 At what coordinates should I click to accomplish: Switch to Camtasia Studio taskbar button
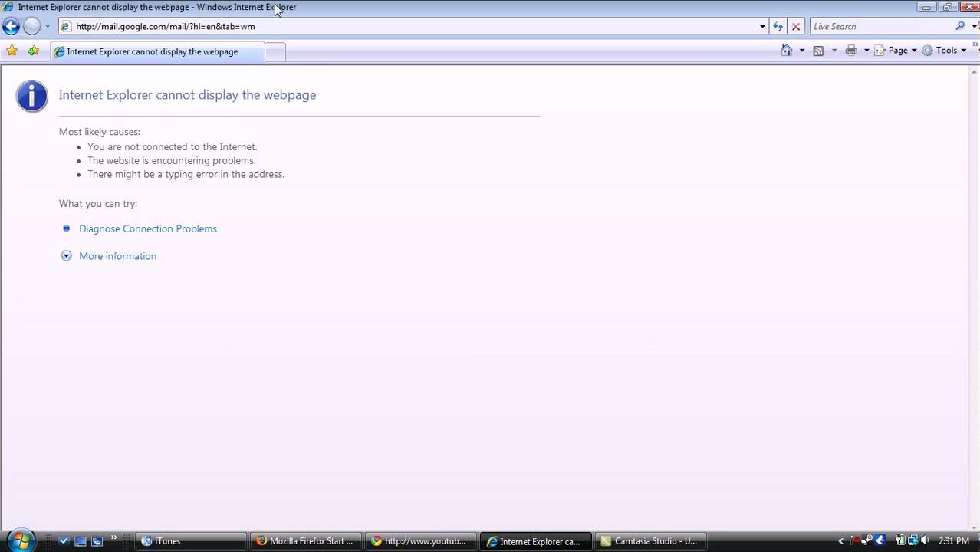point(651,541)
